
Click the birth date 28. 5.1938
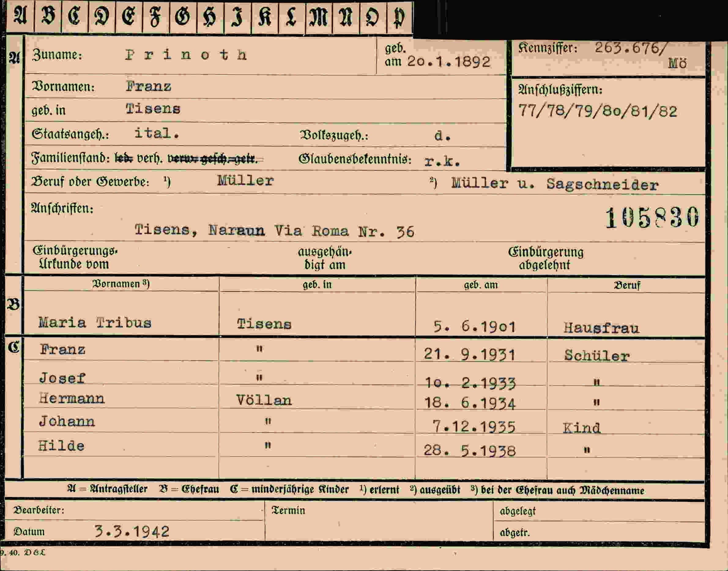coord(470,451)
